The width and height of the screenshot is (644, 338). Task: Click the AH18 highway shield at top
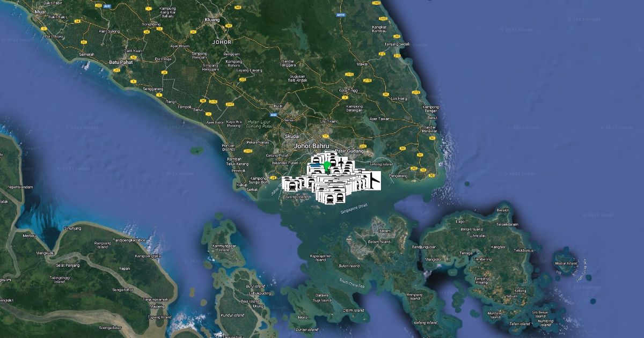pos(339,15)
